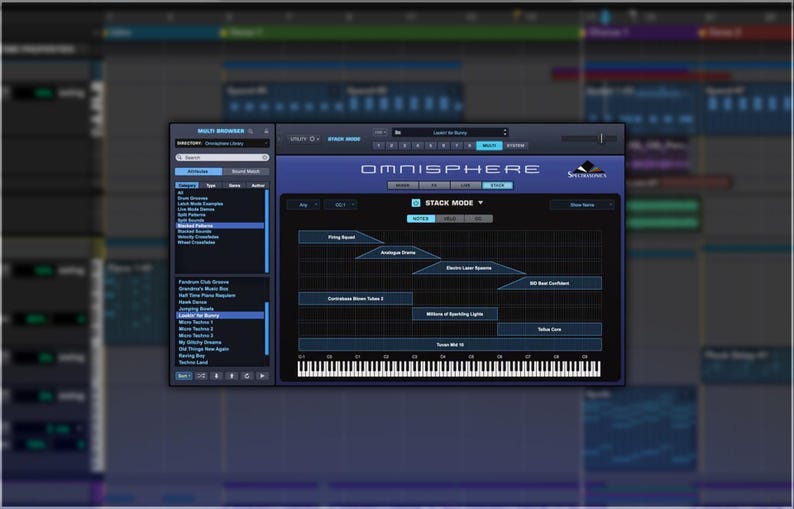The height and width of the screenshot is (509, 794).
Task: Open the Sort dropdown in browser footer
Action: click(184, 376)
